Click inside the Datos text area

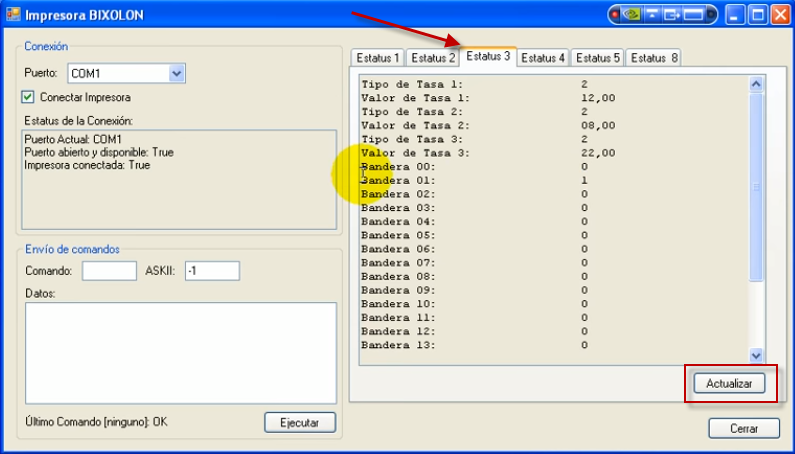181,353
